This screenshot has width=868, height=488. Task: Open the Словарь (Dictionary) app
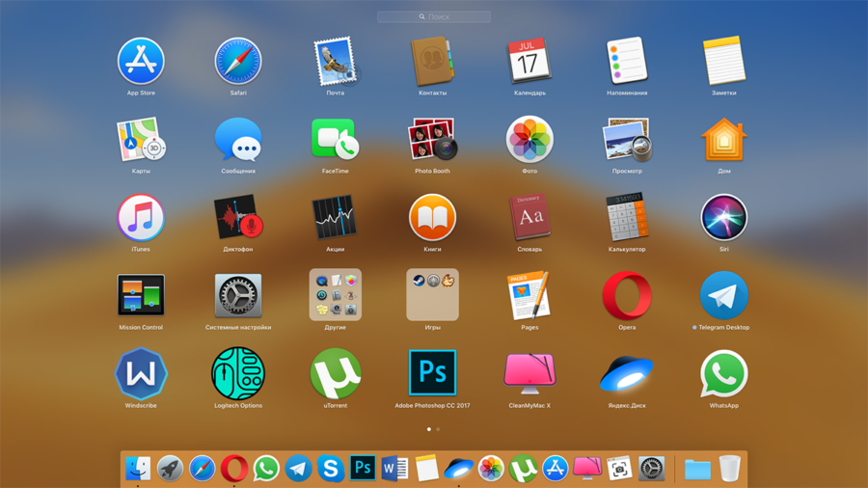coord(529,218)
